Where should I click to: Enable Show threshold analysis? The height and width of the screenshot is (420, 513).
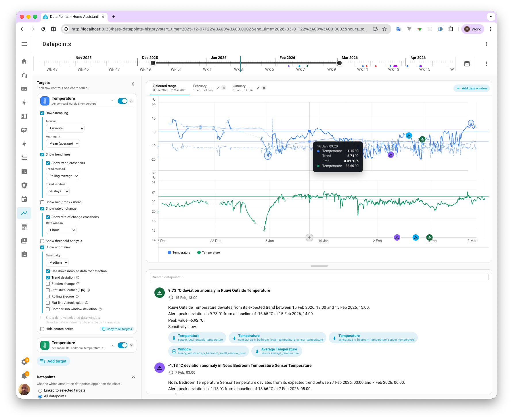pos(42,241)
